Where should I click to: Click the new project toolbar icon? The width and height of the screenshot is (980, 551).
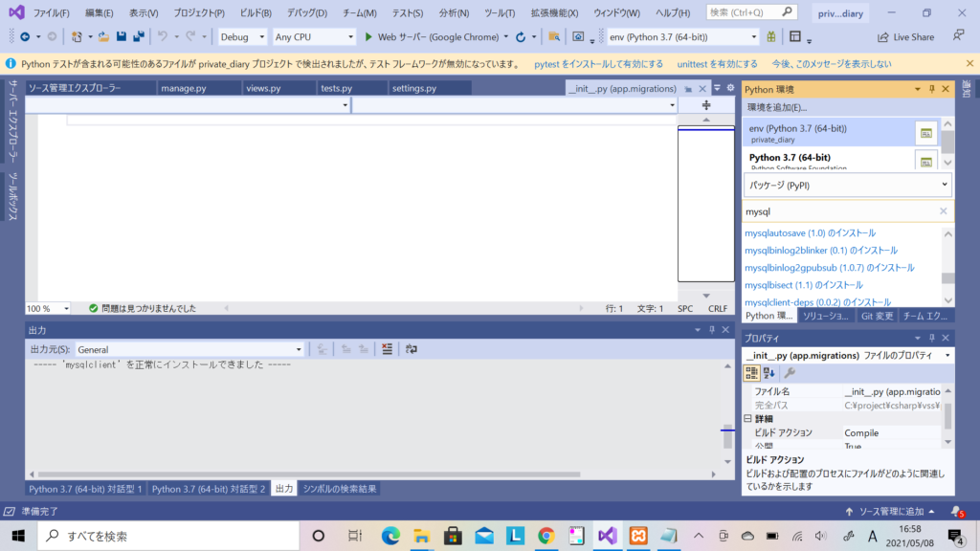click(x=77, y=37)
